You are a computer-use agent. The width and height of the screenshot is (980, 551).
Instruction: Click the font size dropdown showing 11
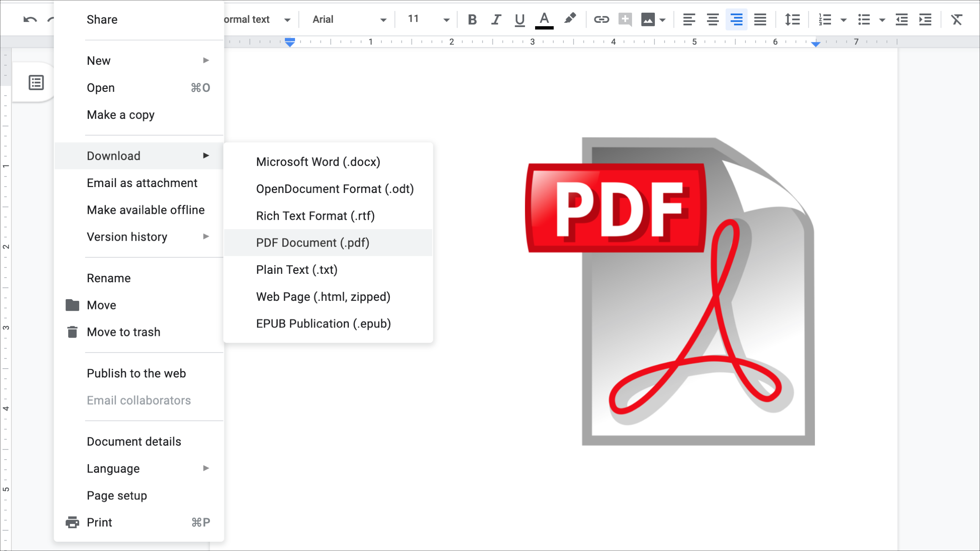click(x=428, y=19)
